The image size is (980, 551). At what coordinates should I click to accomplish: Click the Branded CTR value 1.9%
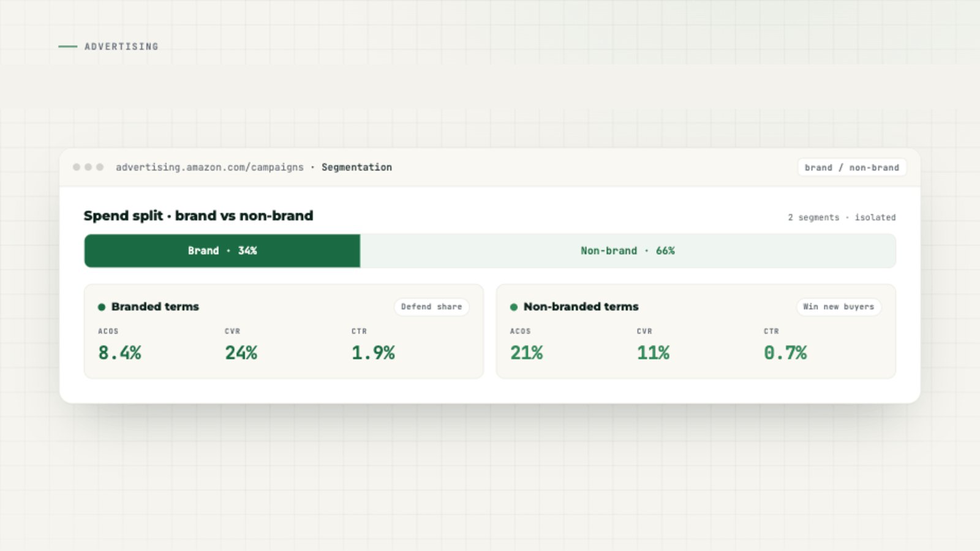coord(373,353)
